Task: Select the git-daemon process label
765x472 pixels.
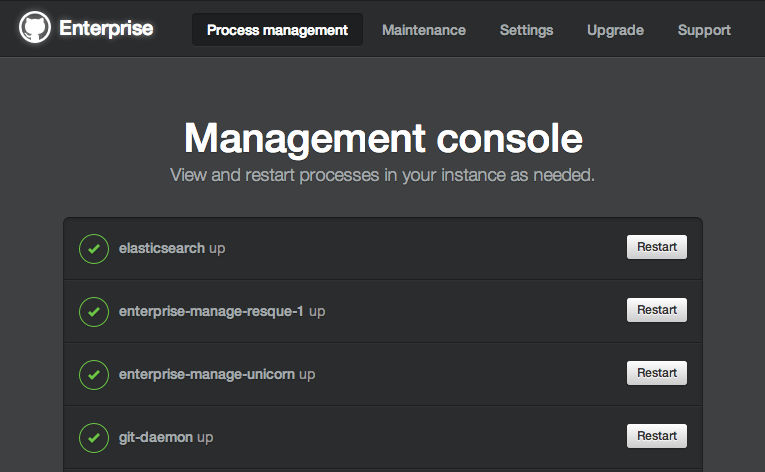Action: point(156,437)
